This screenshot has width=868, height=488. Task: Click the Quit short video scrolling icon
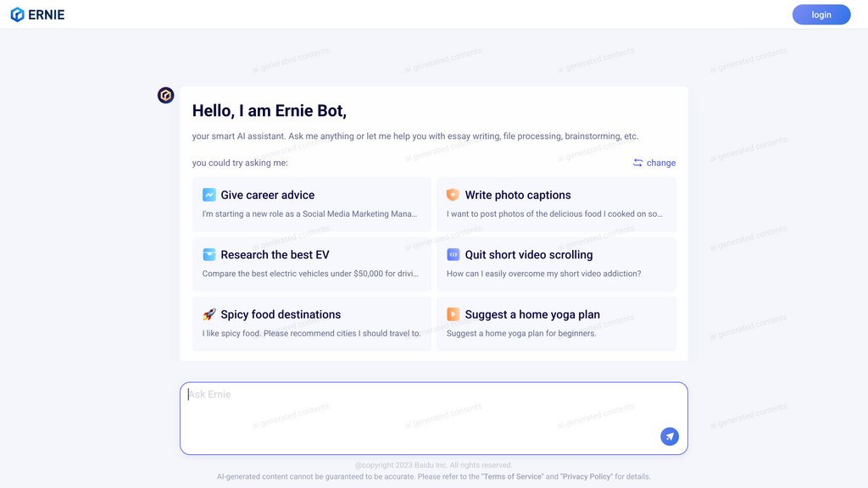point(453,254)
